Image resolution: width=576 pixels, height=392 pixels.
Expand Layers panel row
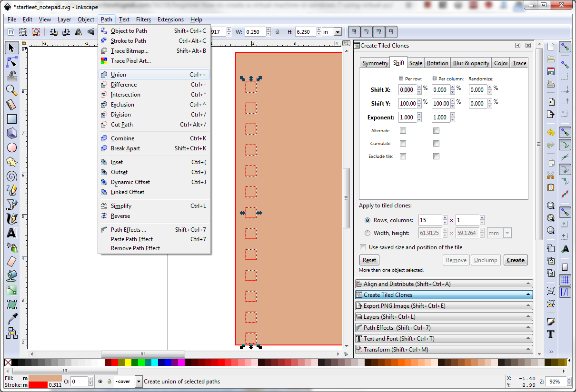pos(444,317)
